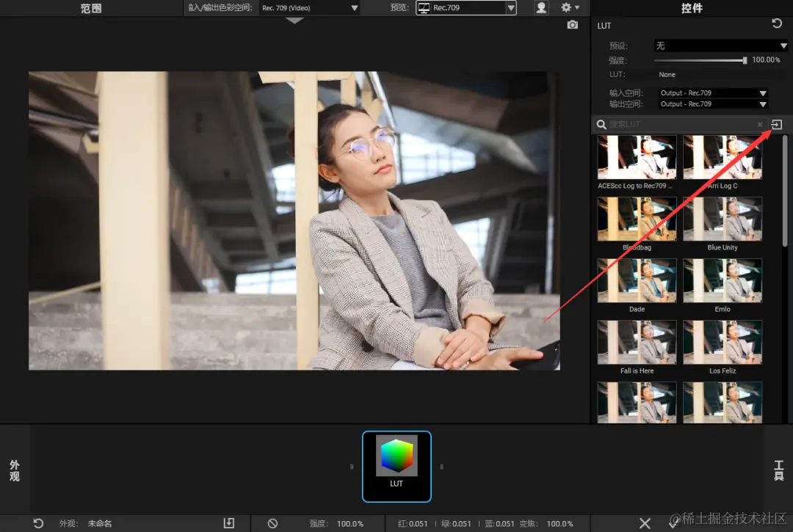Open the 范围 scopes panel tab
Viewport: 793px width, 532px height.
click(91, 8)
